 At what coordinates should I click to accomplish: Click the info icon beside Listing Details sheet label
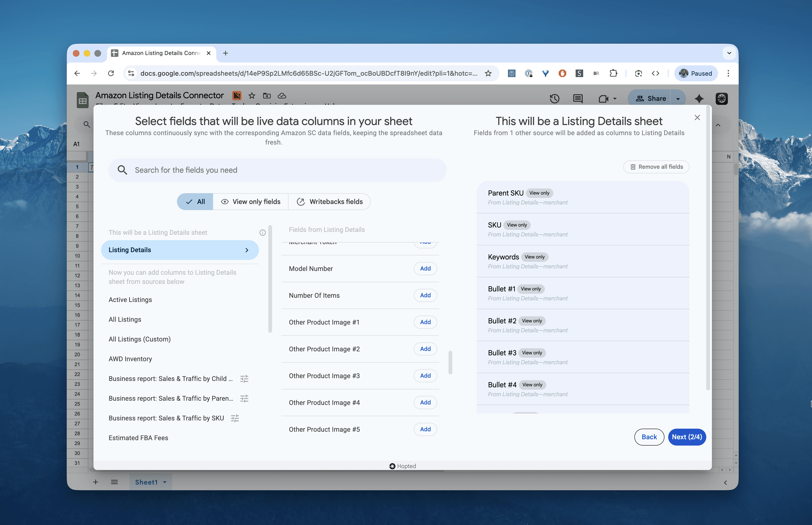pyautogui.click(x=262, y=232)
